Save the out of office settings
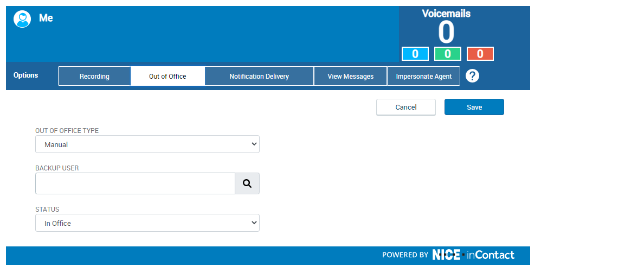The image size is (644, 273). pos(474,107)
